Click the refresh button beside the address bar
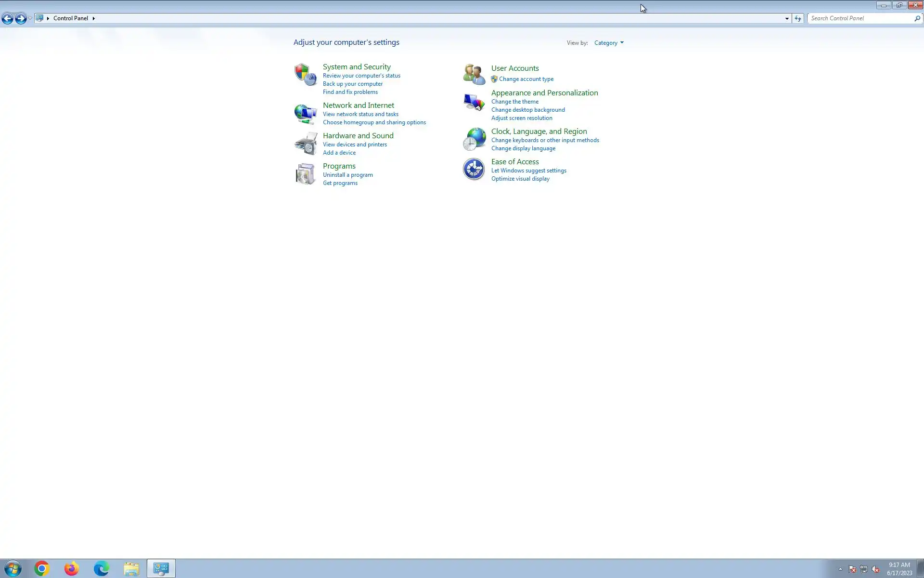924x578 pixels. [798, 18]
